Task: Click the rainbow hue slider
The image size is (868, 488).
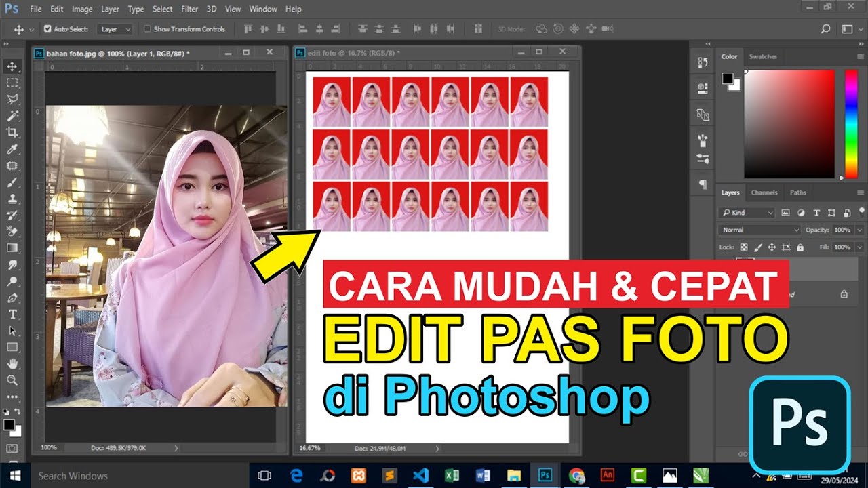Action: pyautogui.click(x=850, y=124)
